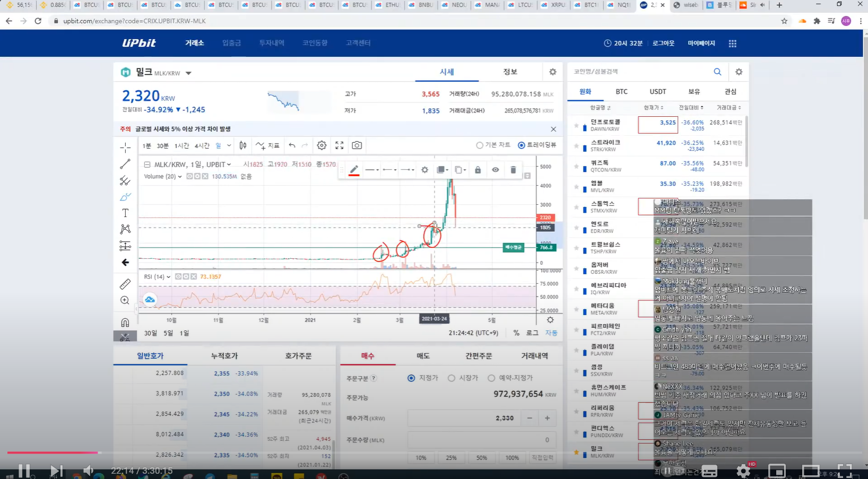868x479 pixels.
Task: Close the global price difference warning
Action: (x=553, y=129)
